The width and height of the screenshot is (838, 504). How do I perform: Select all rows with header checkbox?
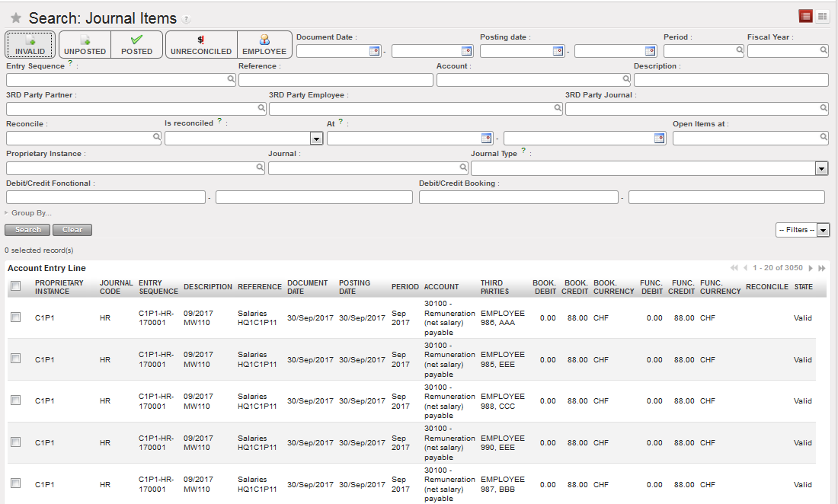(x=16, y=286)
